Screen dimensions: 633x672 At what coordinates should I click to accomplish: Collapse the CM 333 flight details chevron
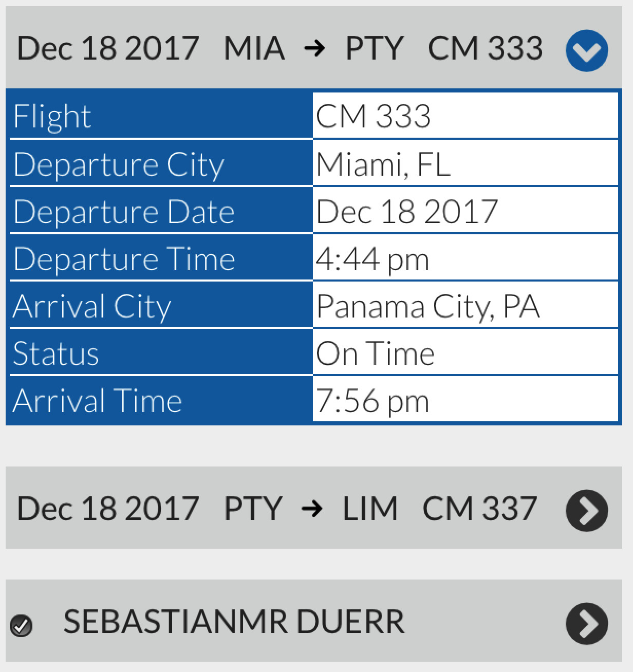pos(586,50)
